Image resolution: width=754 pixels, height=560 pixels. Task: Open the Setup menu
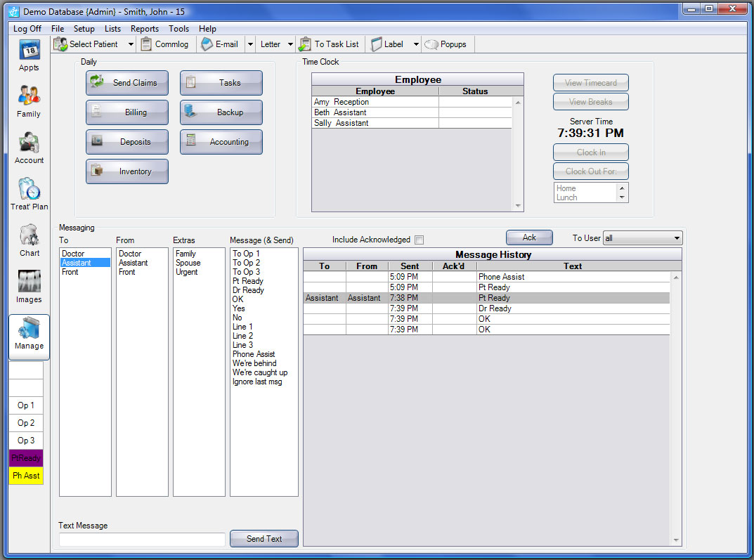[84, 29]
